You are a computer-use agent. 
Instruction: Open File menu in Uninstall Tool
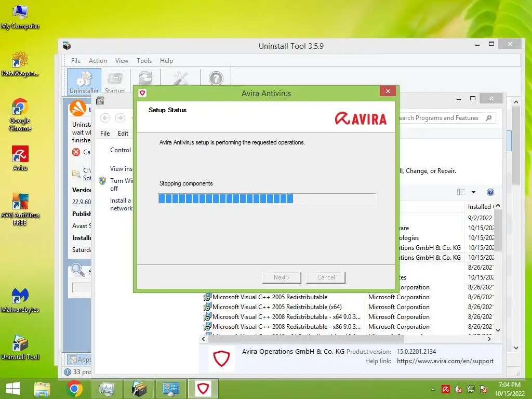(x=76, y=61)
